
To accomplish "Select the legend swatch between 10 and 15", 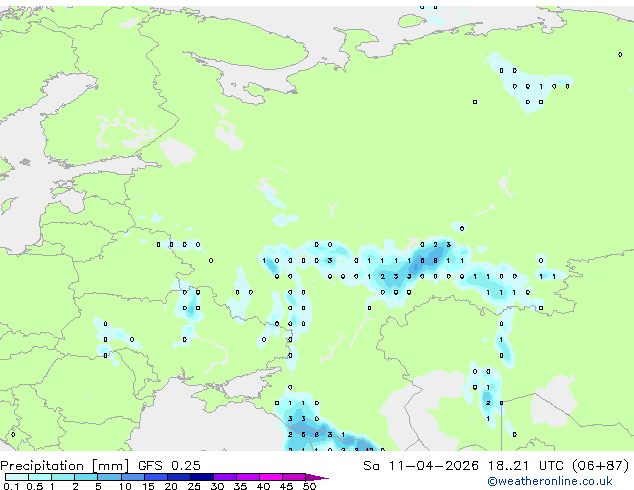I will click(132, 477).
